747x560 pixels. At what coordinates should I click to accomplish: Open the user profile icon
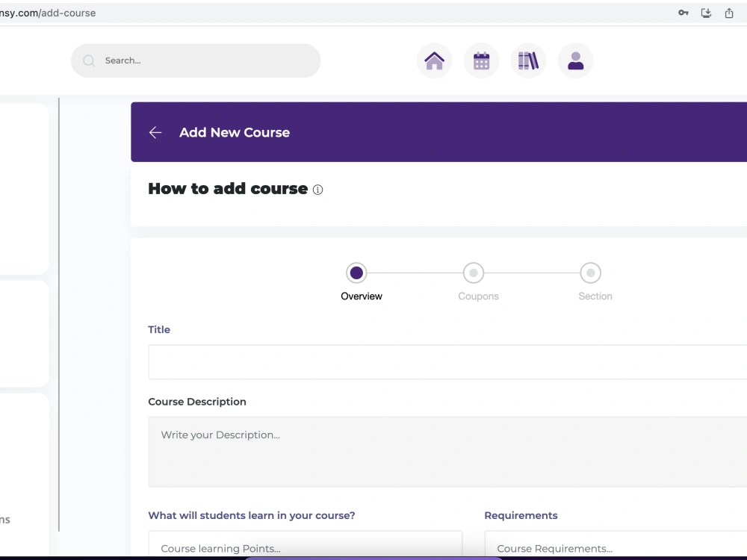(x=575, y=60)
